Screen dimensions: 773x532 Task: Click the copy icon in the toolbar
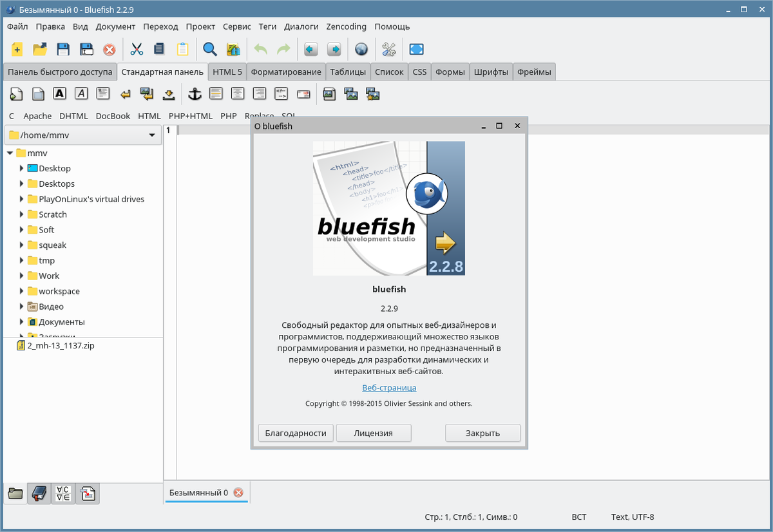159,49
